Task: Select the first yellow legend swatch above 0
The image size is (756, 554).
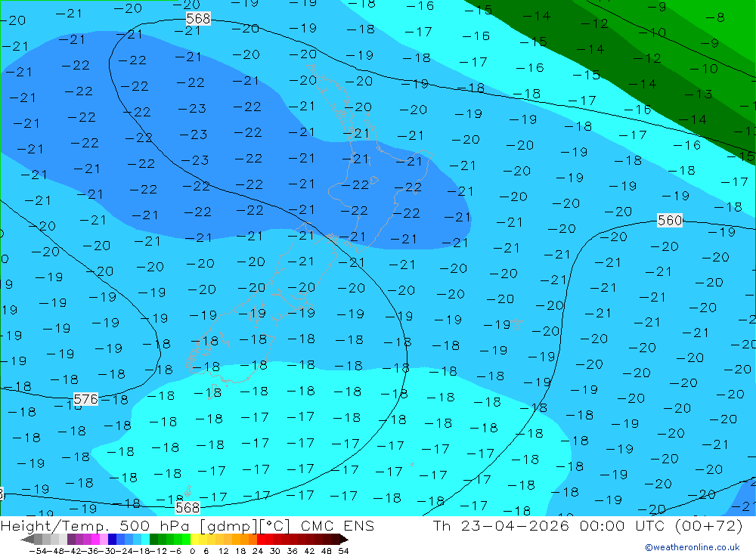Action: coord(195,539)
